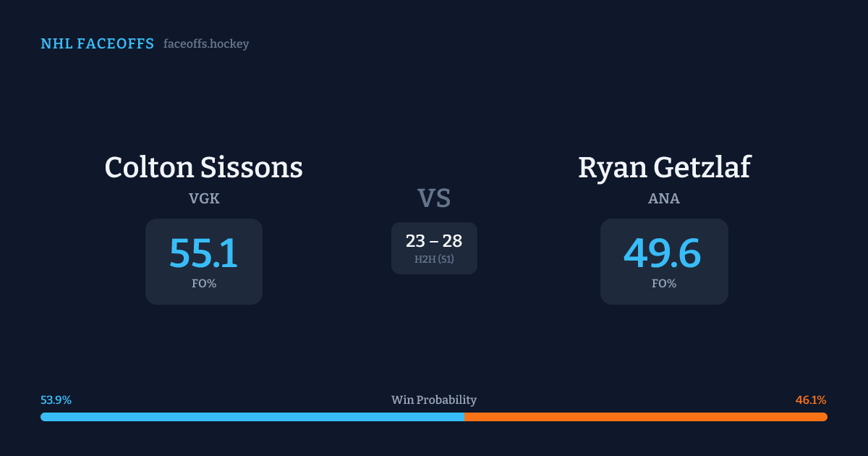The height and width of the screenshot is (456, 868).
Task: Click the VS text between players
Action: (x=434, y=198)
